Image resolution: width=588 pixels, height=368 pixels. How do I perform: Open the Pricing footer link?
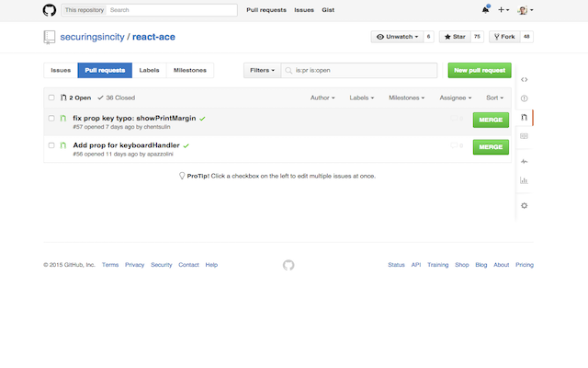(525, 265)
